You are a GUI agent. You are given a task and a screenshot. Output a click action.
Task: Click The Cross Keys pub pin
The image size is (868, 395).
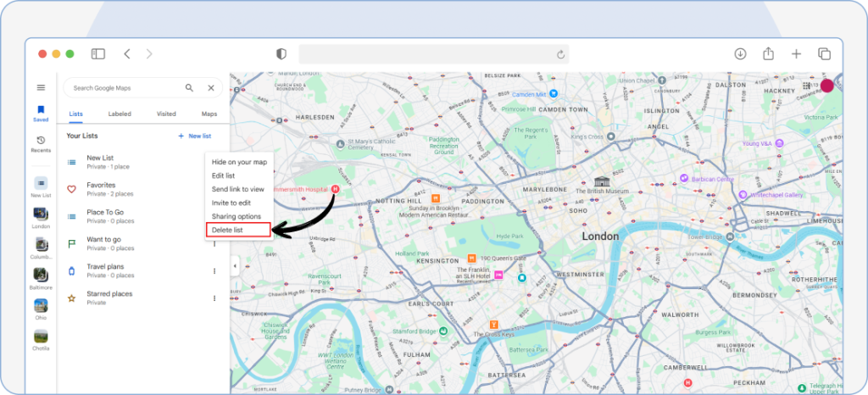[494, 324]
